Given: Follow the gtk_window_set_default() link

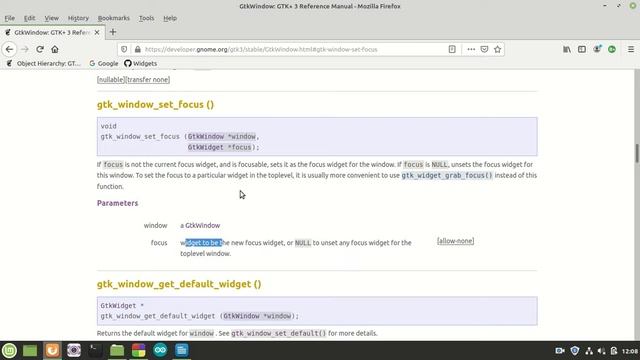Looking at the screenshot, I should pos(279,333).
